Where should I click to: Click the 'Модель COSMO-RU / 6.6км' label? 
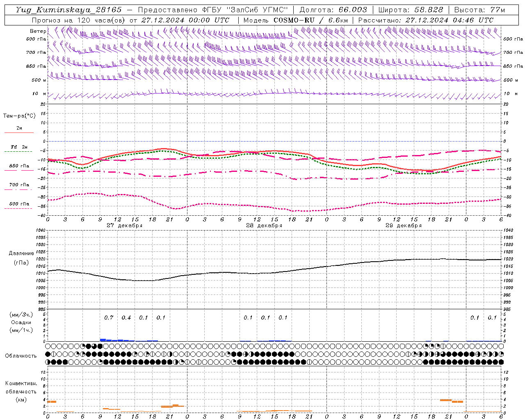[295, 20]
